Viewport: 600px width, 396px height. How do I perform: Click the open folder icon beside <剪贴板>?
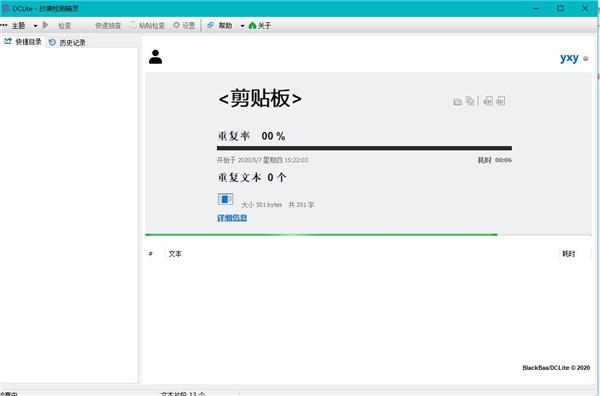tap(457, 101)
